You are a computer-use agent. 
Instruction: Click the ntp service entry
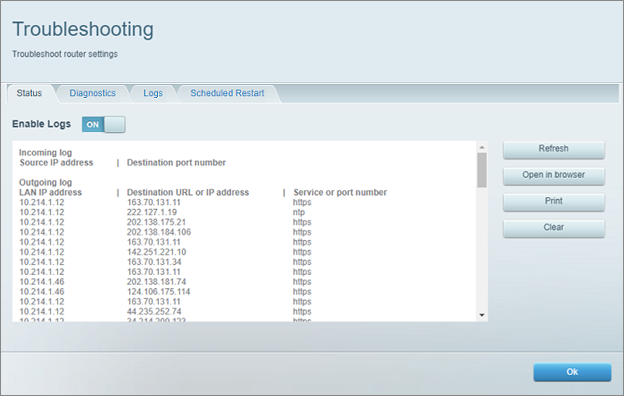(x=299, y=212)
